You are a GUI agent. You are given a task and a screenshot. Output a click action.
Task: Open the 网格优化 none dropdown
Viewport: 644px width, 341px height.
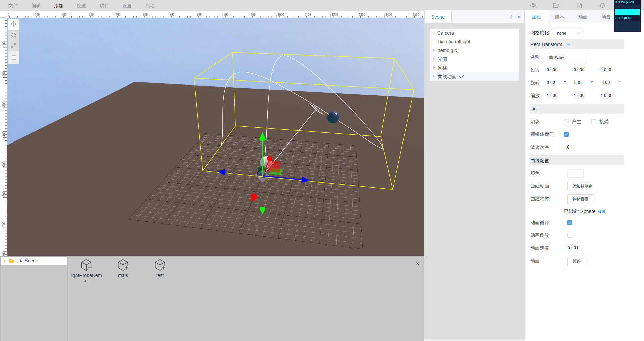(568, 33)
